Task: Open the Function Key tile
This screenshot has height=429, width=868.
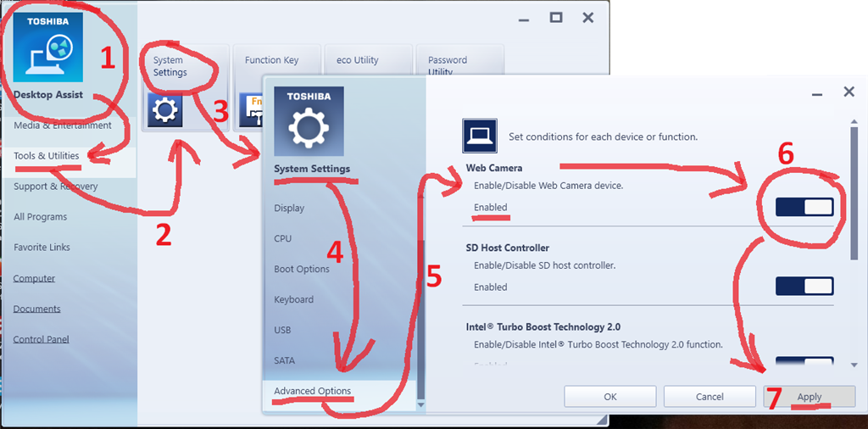Action: pyautogui.click(x=276, y=88)
